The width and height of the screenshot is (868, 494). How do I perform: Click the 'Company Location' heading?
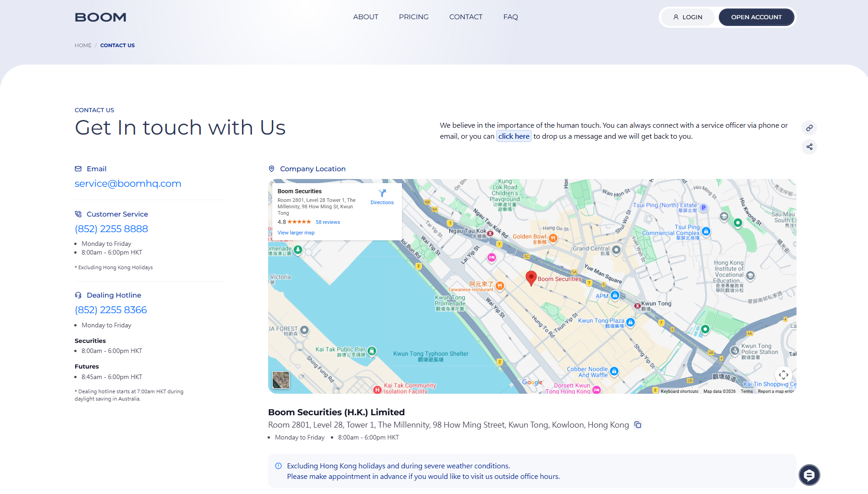[x=313, y=169]
